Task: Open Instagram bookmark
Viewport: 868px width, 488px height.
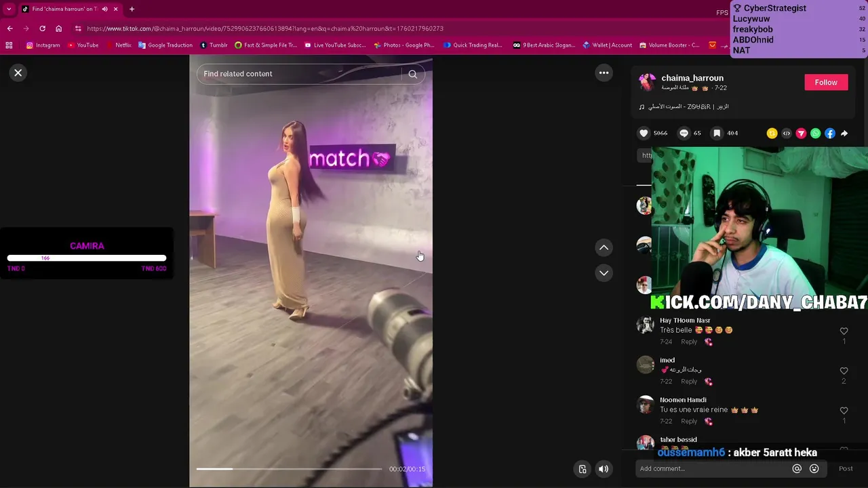Action: coord(43,45)
